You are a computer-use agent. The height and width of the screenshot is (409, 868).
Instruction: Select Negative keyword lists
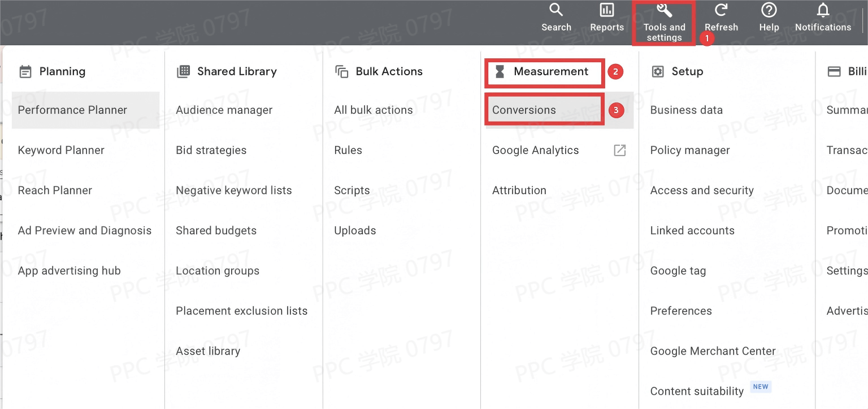[233, 191]
